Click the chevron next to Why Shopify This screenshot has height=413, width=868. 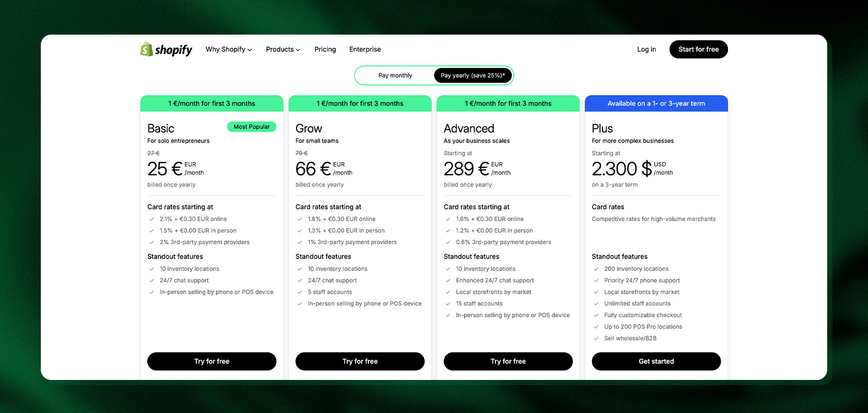click(250, 50)
